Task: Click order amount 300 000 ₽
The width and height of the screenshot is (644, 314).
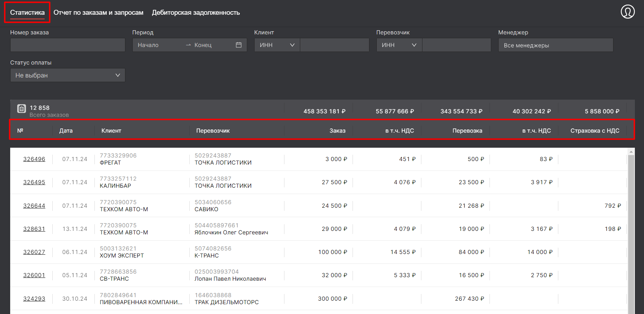Action: pos(333,299)
